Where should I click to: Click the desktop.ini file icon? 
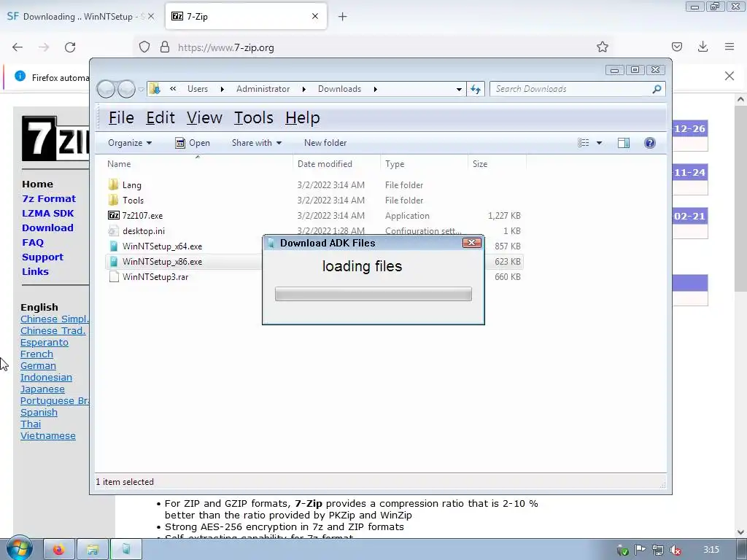tap(113, 231)
